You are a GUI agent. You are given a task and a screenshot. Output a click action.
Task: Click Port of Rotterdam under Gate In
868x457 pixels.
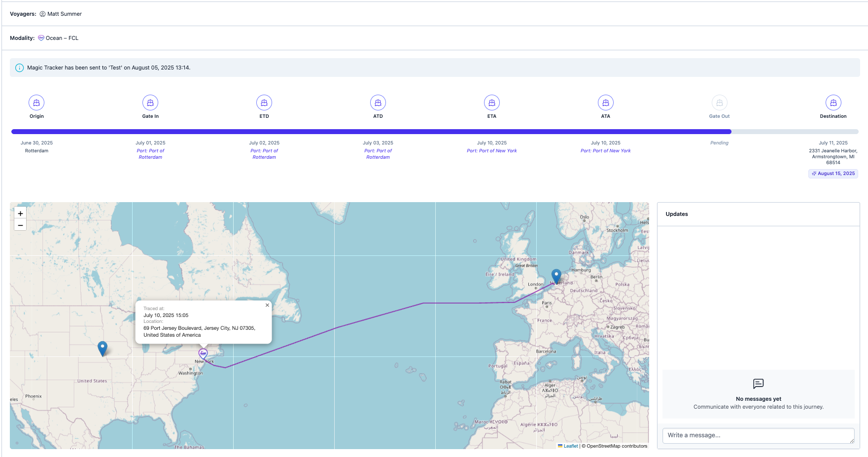[150, 154]
